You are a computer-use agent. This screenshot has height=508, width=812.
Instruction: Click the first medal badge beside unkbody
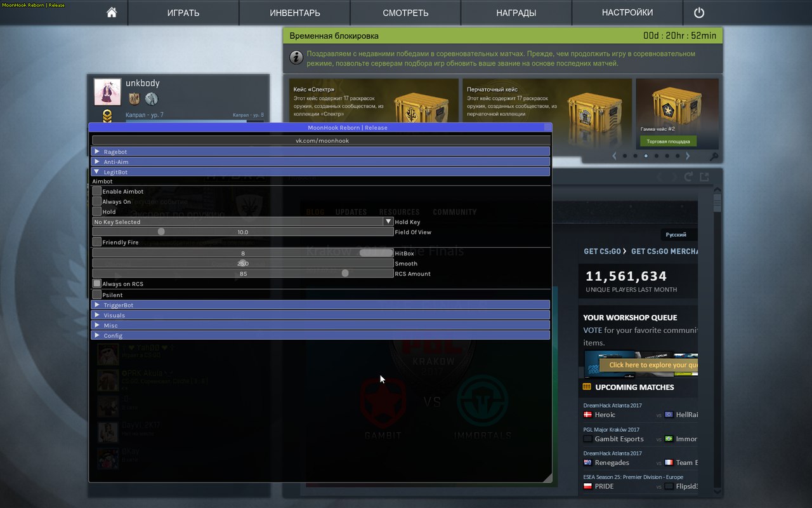134,98
